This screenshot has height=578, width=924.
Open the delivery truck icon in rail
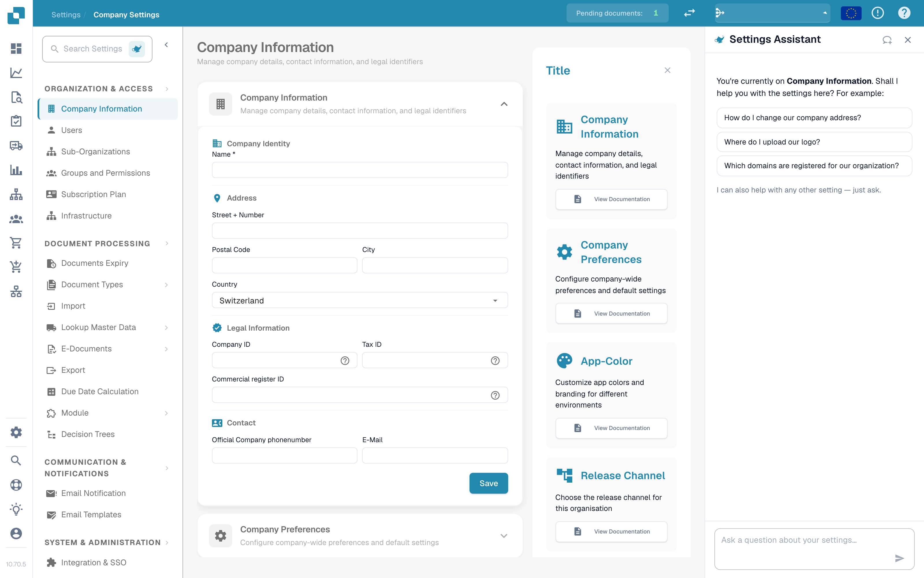16,146
